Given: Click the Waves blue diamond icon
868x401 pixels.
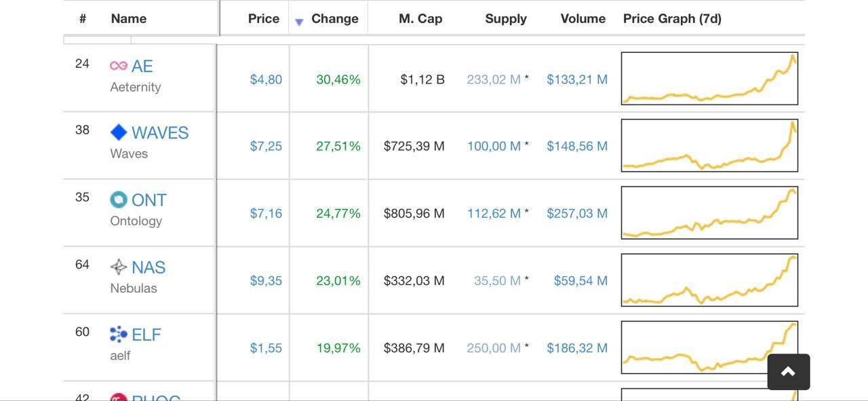Looking at the screenshot, I should (119, 132).
